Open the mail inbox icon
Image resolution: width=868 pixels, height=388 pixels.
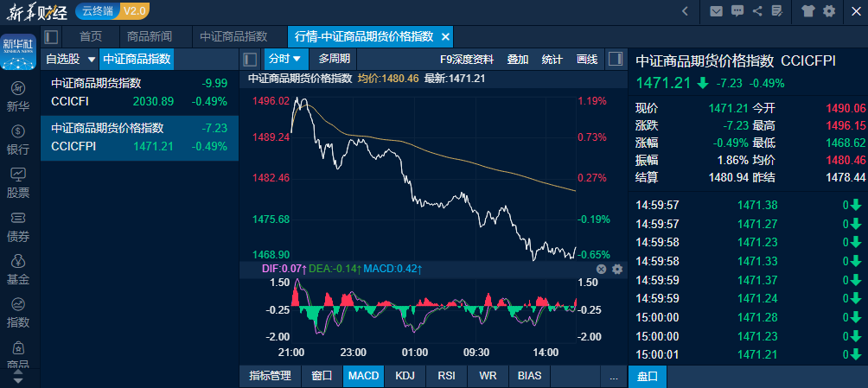click(716, 11)
